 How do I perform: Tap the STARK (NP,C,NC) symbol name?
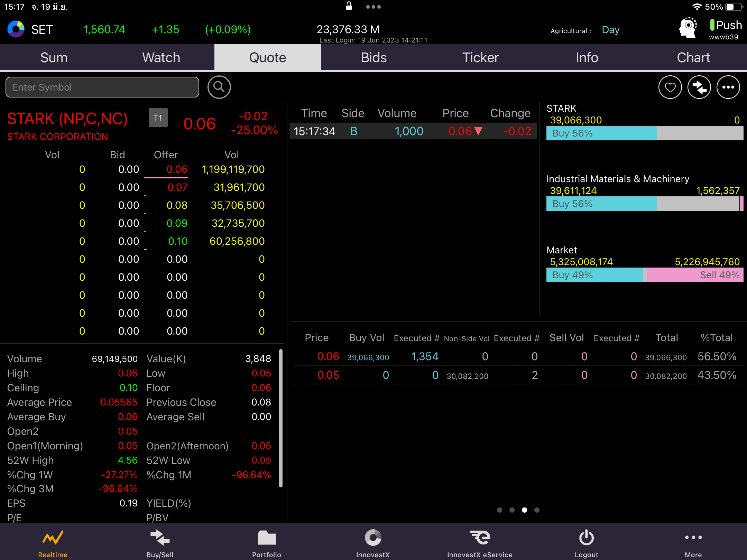pos(67,119)
